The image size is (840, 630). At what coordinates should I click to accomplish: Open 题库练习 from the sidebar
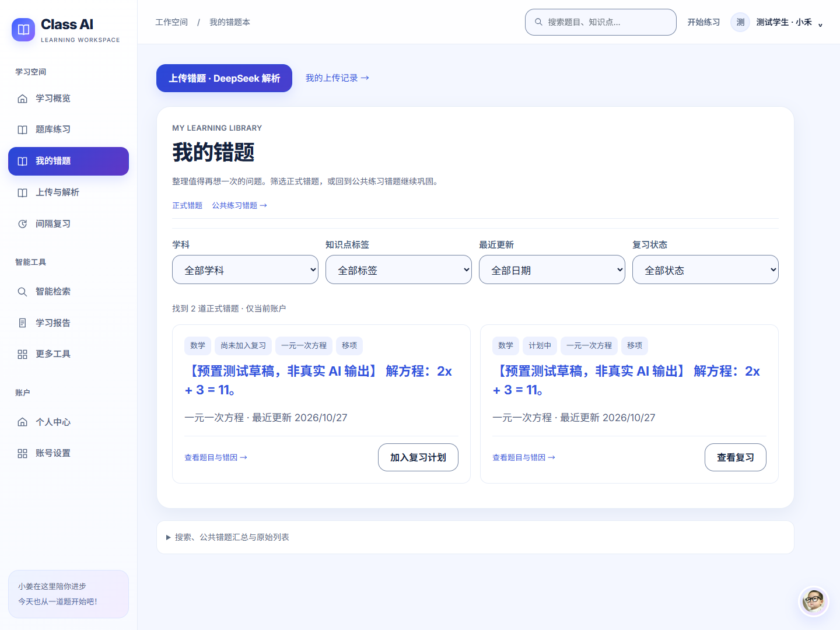click(68, 129)
